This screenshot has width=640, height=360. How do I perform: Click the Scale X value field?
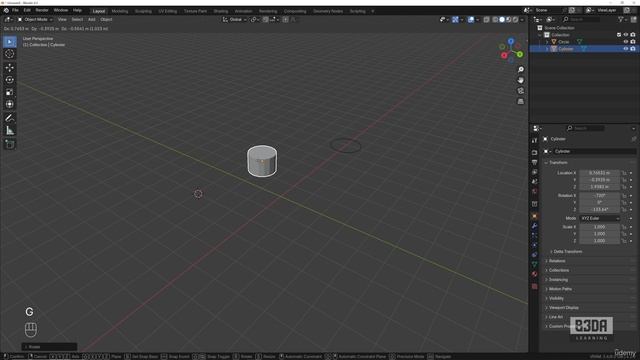coord(599,227)
